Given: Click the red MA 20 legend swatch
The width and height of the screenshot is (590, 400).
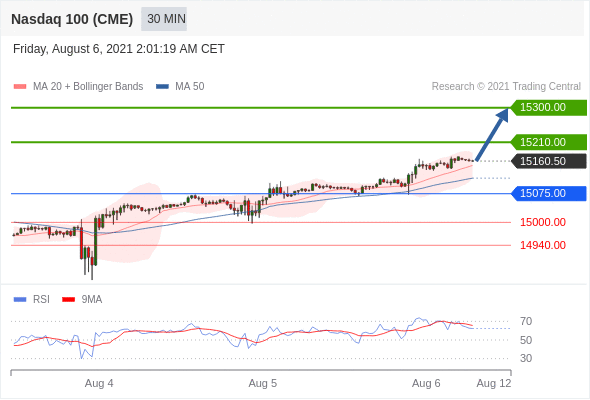Looking at the screenshot, I should point(20,87).
